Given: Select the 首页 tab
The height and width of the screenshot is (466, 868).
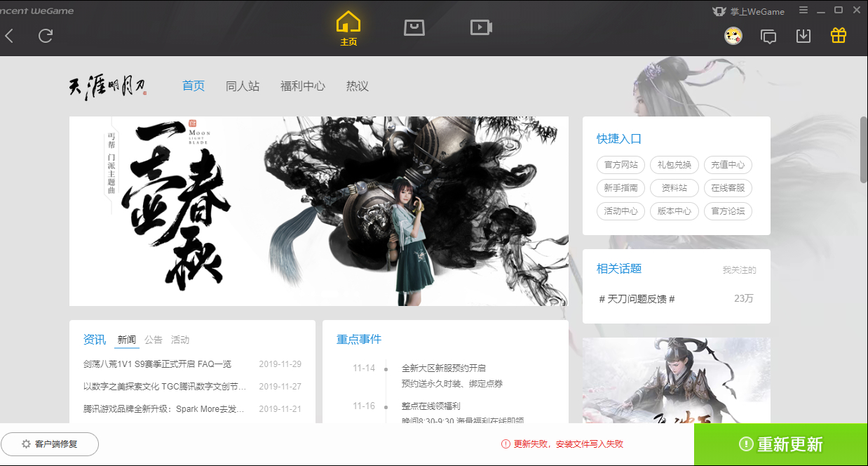Looking at the screenshot, I should point(194,86).
